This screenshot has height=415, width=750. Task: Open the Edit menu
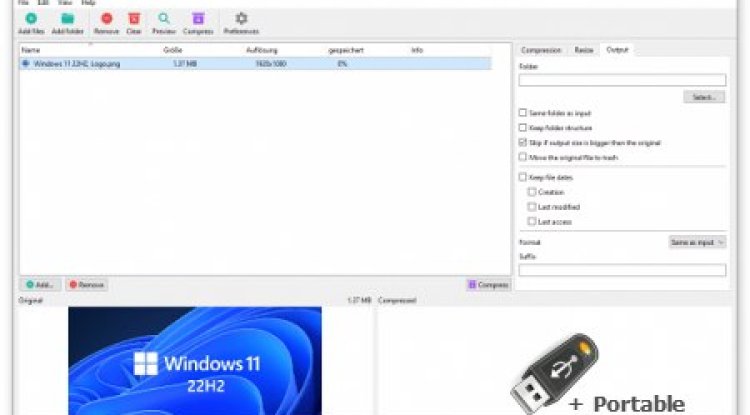click(44, 3)
